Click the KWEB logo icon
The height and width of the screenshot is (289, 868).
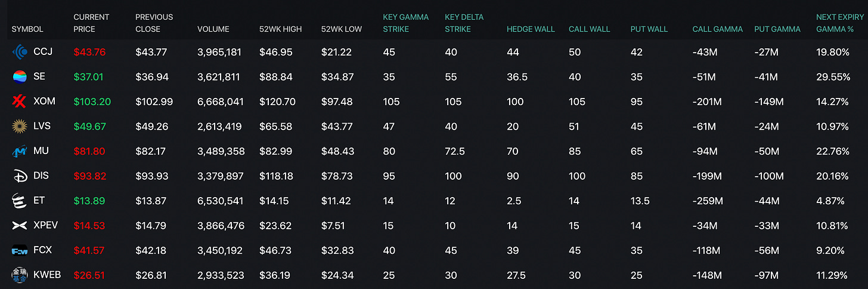pos(20,275)
